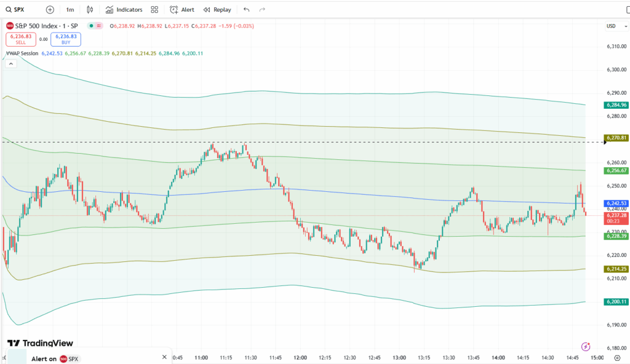Image resolution: width=630 pixels, height=364 pixels.
Task: Click the VWAP value 6,242.53 in legend
Action: click(x=52, y=53)
